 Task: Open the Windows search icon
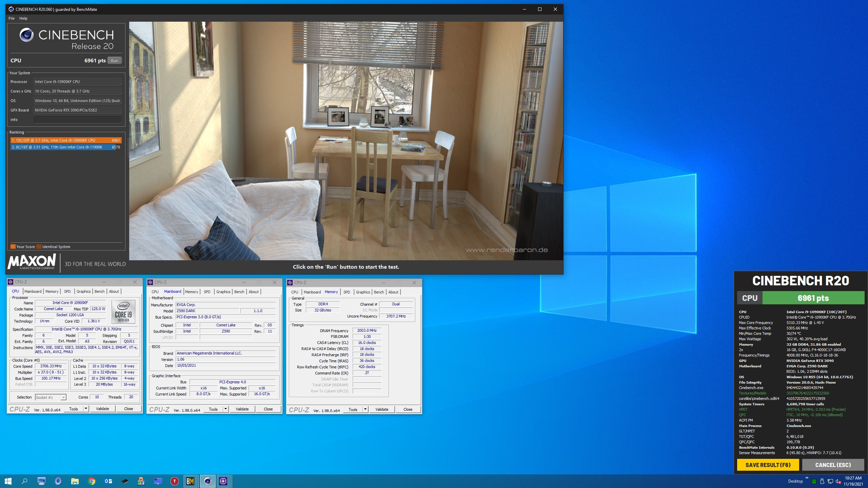pos(24,481)
